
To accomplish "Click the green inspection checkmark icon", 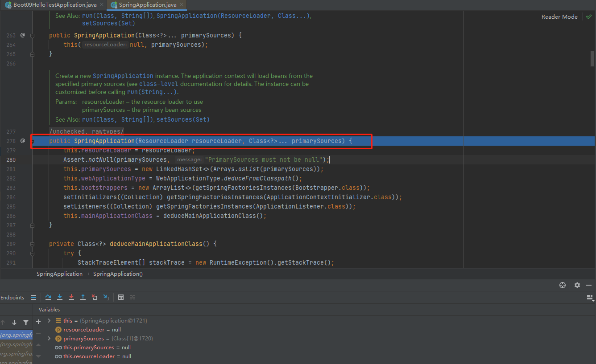I will point(588,16).
